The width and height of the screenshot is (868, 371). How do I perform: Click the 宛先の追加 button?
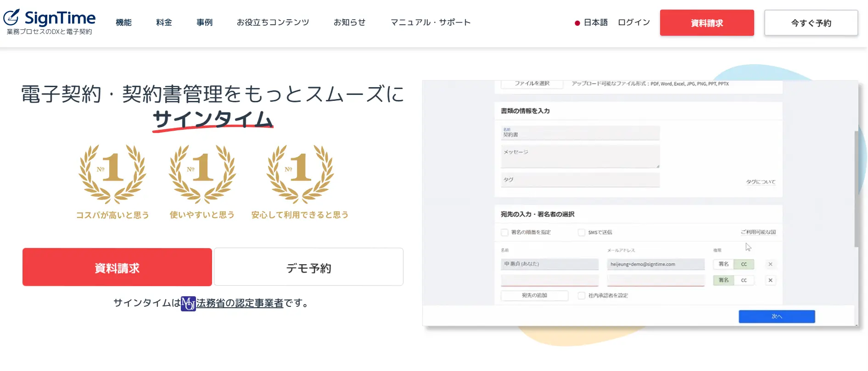(534, 296)
